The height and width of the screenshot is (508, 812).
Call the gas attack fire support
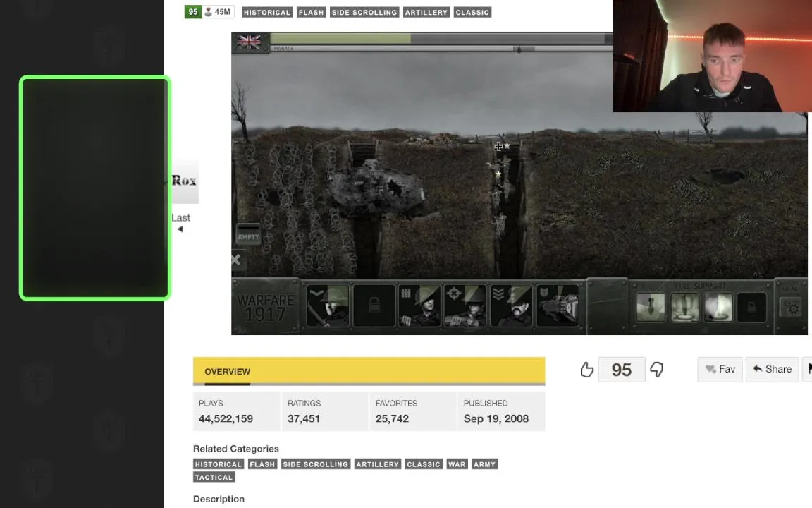click(718, 307)
